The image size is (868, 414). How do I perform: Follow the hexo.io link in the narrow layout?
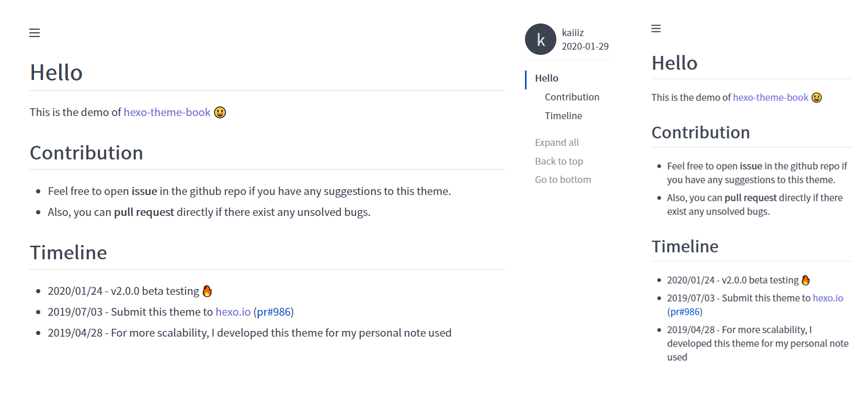click(x=828, y=298)
